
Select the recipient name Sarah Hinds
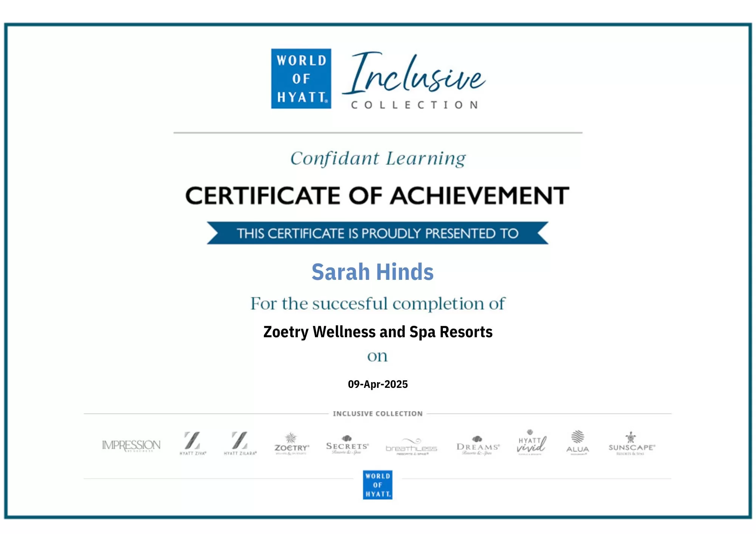372,272
